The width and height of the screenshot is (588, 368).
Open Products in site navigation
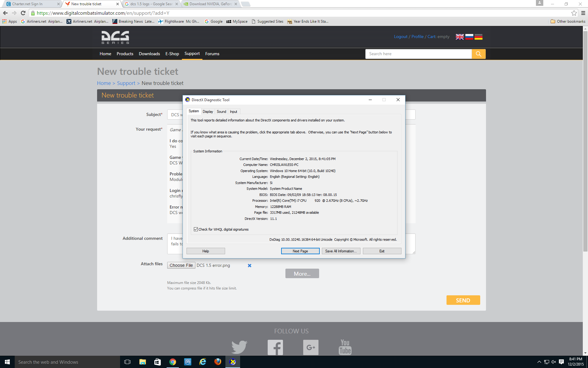[x=125, y=54]
